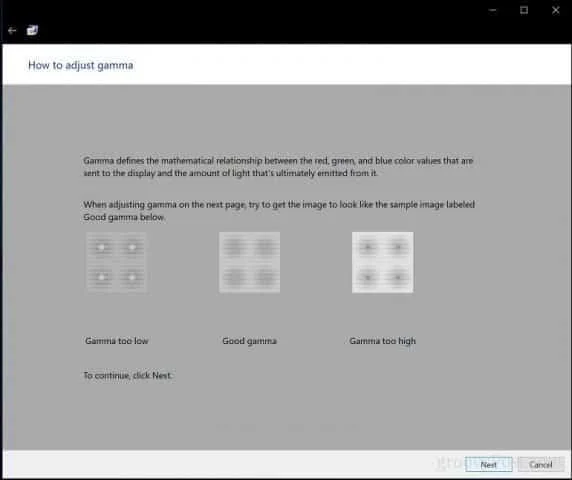This screenshot has height=480, width=572.
Task: Click the 'Gamma too high' label
Action: [383, 341]
